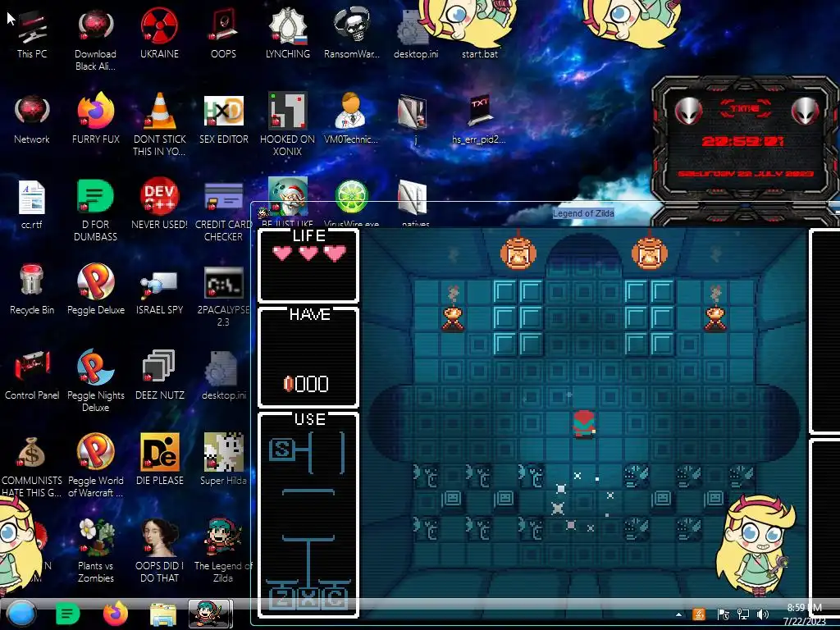
Task: Show hidden tray icons arrow
Action: pos(678,614)
